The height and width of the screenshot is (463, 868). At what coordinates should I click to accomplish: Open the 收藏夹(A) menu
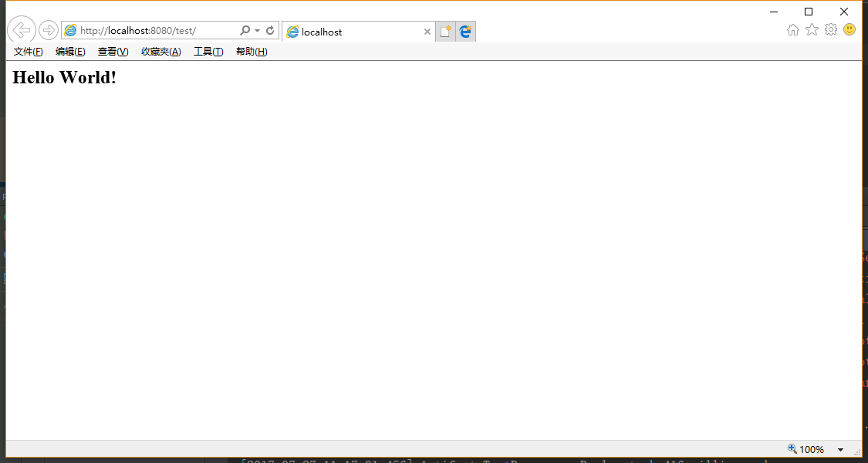[160, 52]
